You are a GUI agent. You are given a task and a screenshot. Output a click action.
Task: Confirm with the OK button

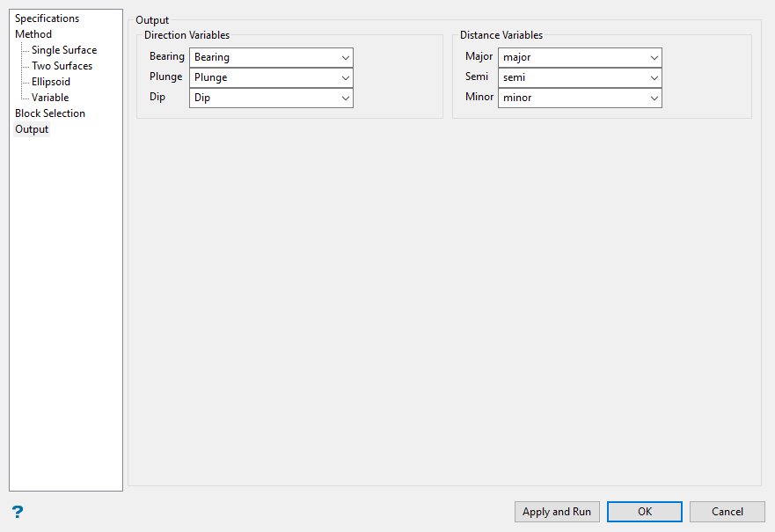coord(645,512)
